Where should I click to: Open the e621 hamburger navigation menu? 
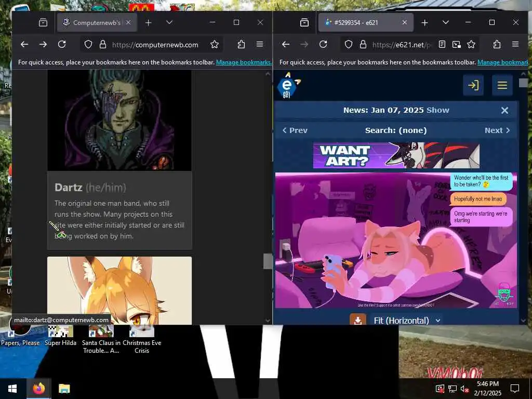pos(502,85)
